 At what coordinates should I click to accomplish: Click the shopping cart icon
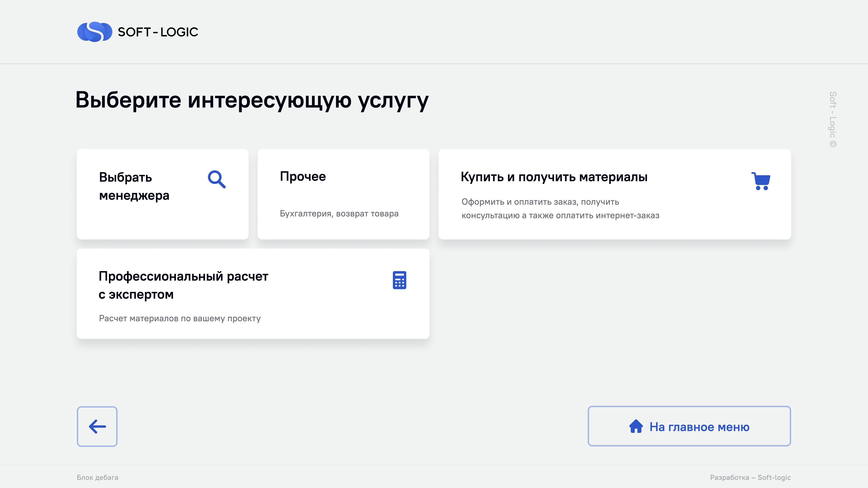761,181
